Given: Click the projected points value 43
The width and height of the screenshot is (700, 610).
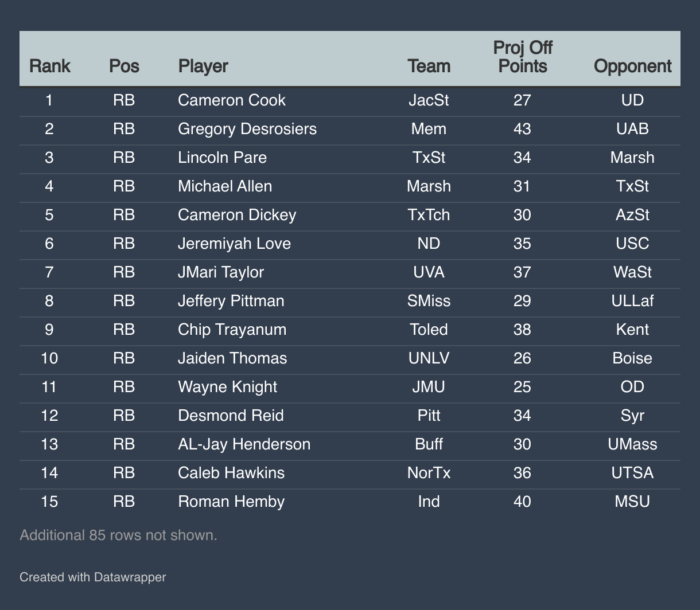Looking at the screenshot, I should click(x=522, y=129).
